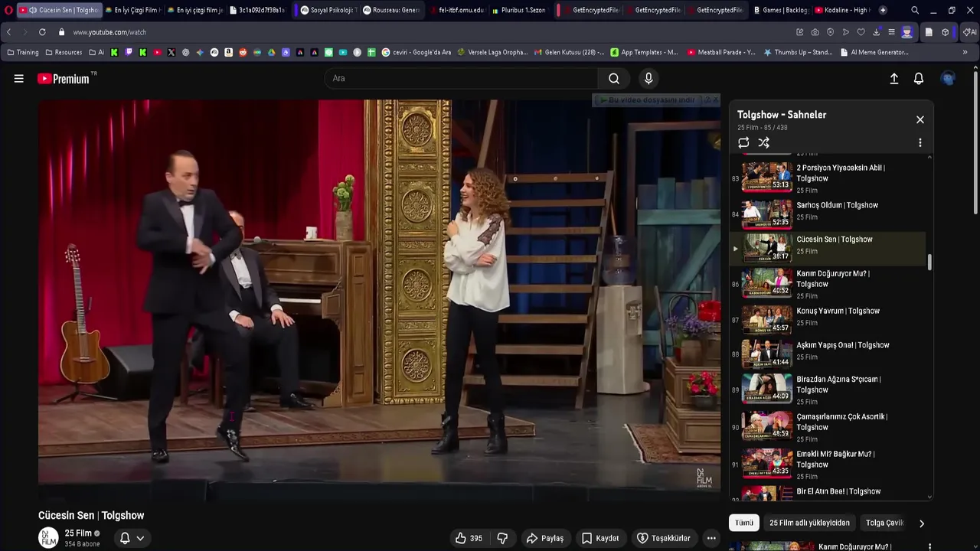Click the Paylaş share button
The height and width of the screenshot is (551, 980).
tap(544, 538)
